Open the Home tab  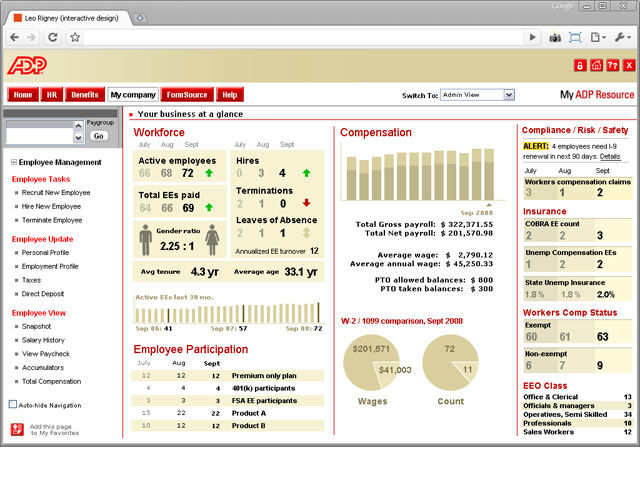23,95
